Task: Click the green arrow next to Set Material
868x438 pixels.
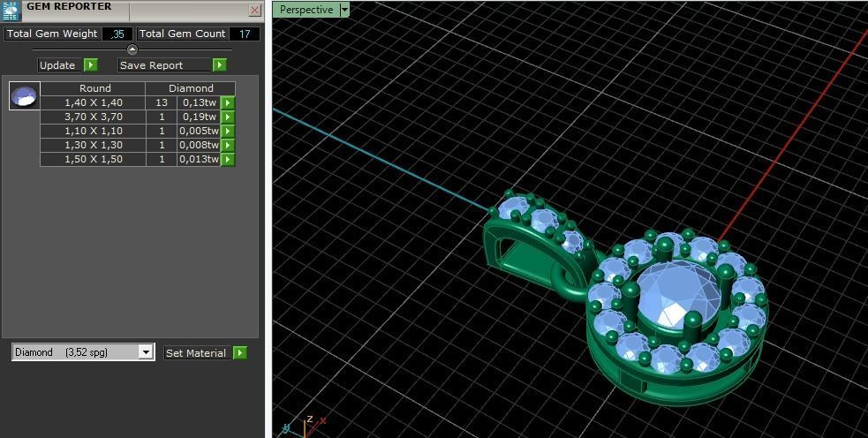Action: pyautogui.click(x=239, y=353)
